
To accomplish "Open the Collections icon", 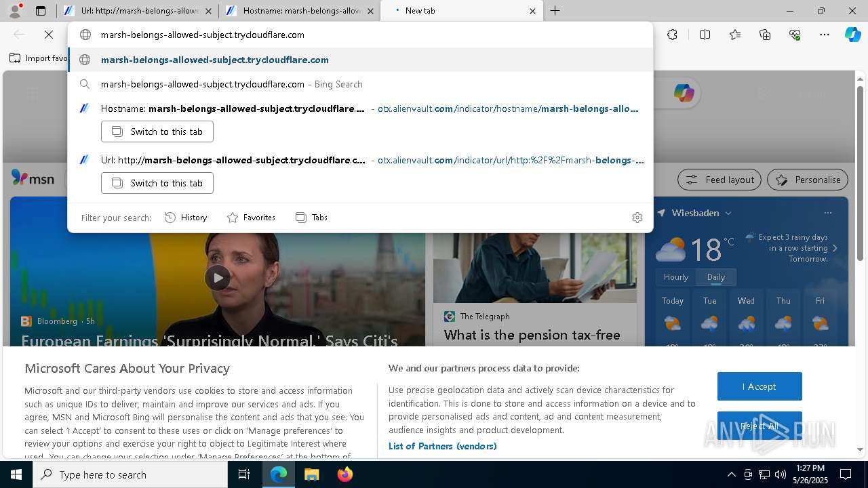I will pos(765,35).
